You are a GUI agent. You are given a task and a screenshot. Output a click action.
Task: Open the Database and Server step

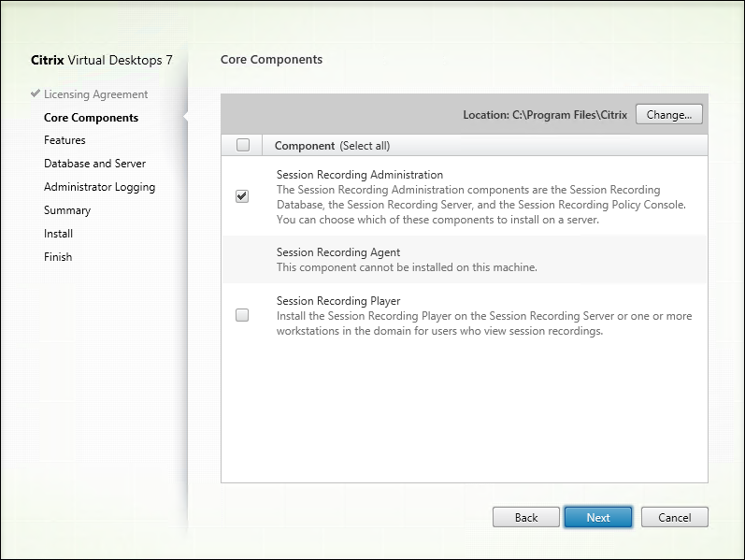94,164
